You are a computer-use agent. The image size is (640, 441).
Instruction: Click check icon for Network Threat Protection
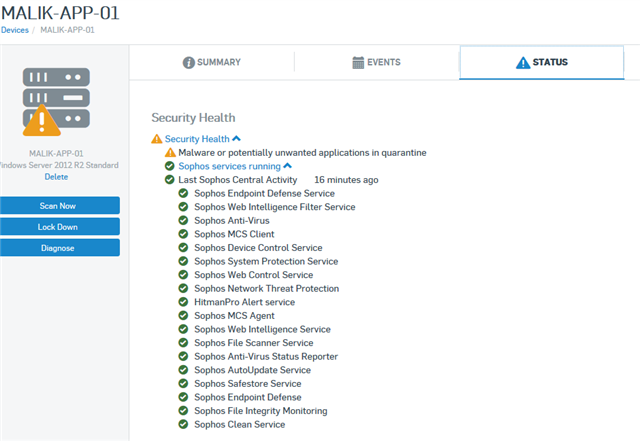[x=183, y=288]
